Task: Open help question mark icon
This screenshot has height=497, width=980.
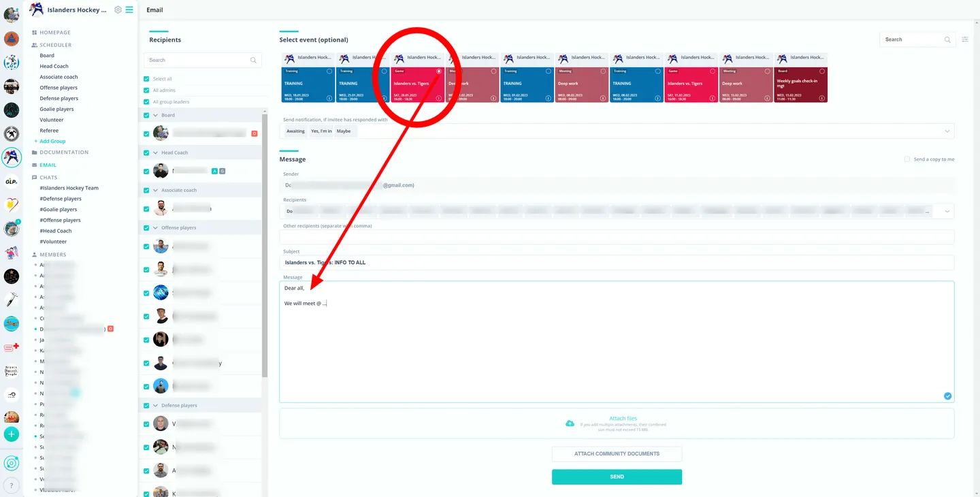Action: (x=12, y=486)
